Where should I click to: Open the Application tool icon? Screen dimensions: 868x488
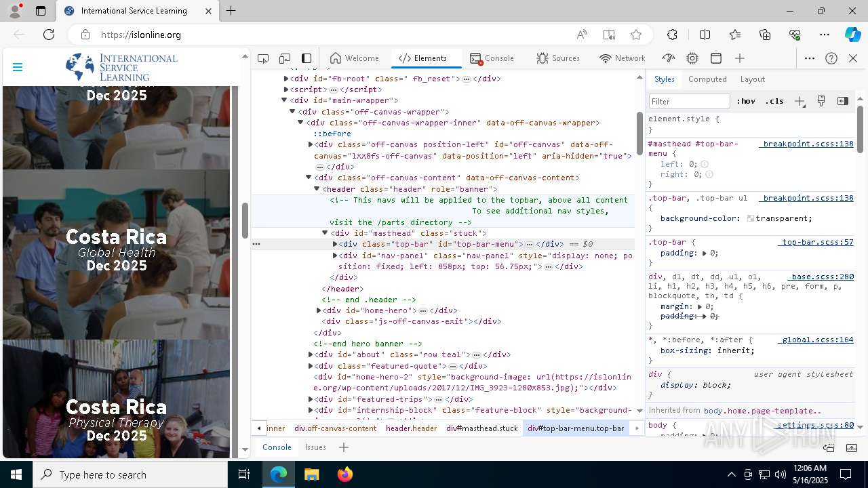(x=715, y=58)
